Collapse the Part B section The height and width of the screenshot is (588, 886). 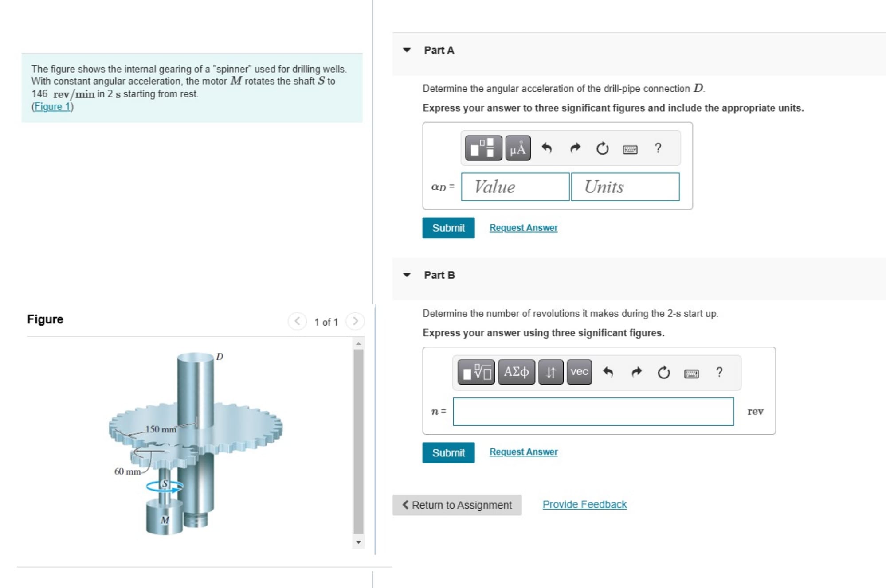point(407,275)
